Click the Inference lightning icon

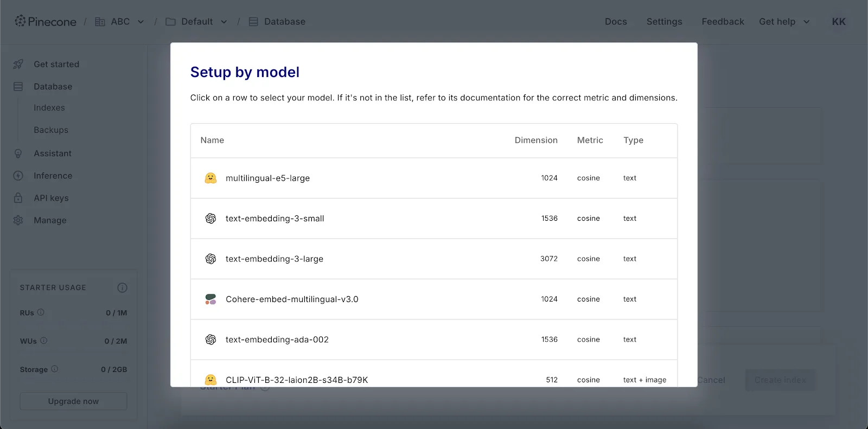coord(18,176)
